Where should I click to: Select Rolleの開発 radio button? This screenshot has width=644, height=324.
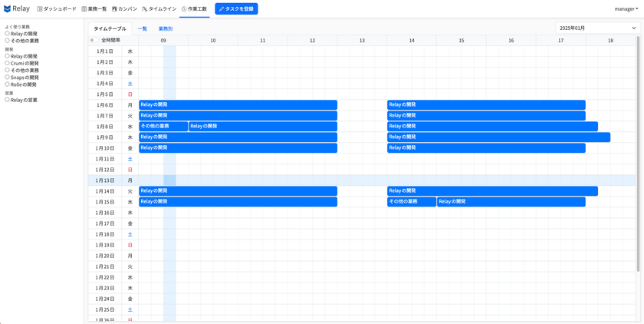click(7, 84)
